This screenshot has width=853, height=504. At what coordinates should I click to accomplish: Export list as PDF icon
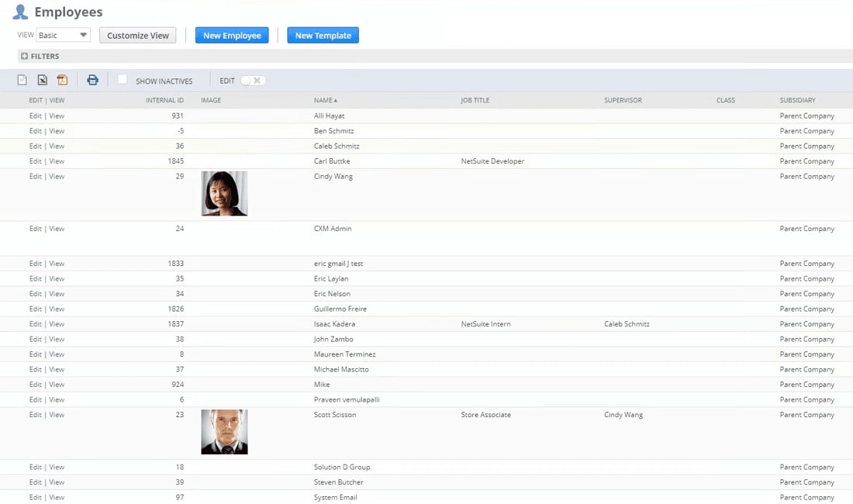pyautogui.click(x=63, y=81)
